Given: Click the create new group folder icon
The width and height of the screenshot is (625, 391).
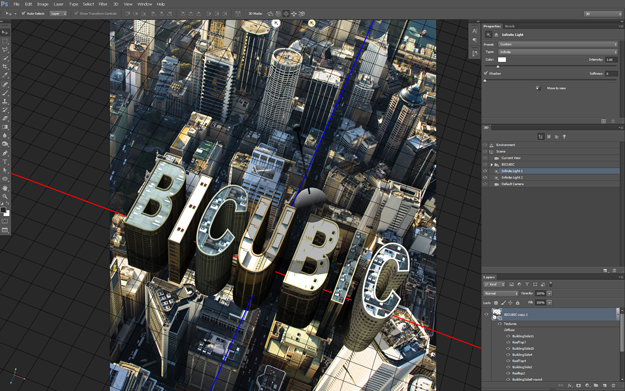Looking at the screenshot, I should [596, 386].
